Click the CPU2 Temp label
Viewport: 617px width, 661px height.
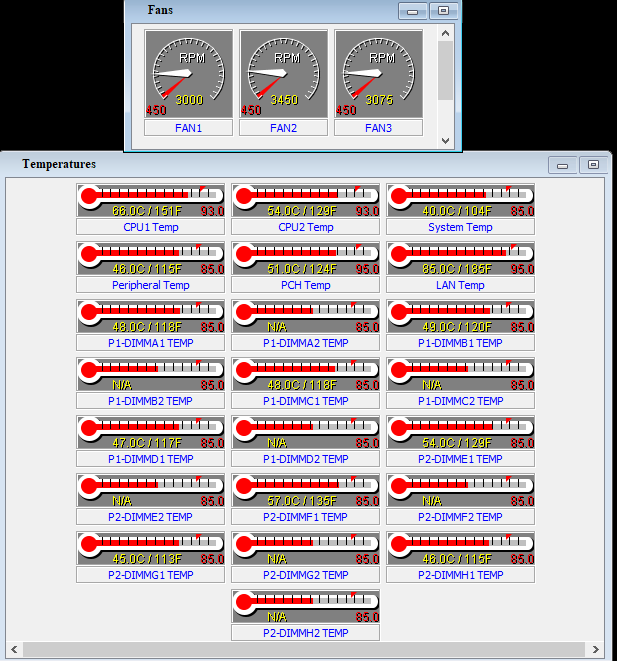(x=306, y=227)
